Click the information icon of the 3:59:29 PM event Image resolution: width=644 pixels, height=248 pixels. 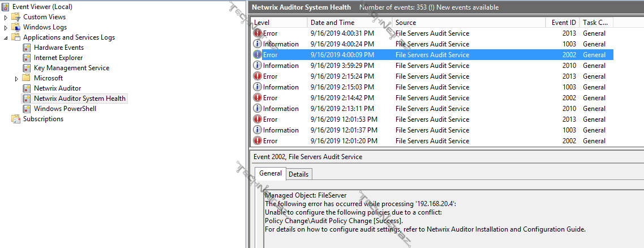pyautogui.click(x=257, y=66)
